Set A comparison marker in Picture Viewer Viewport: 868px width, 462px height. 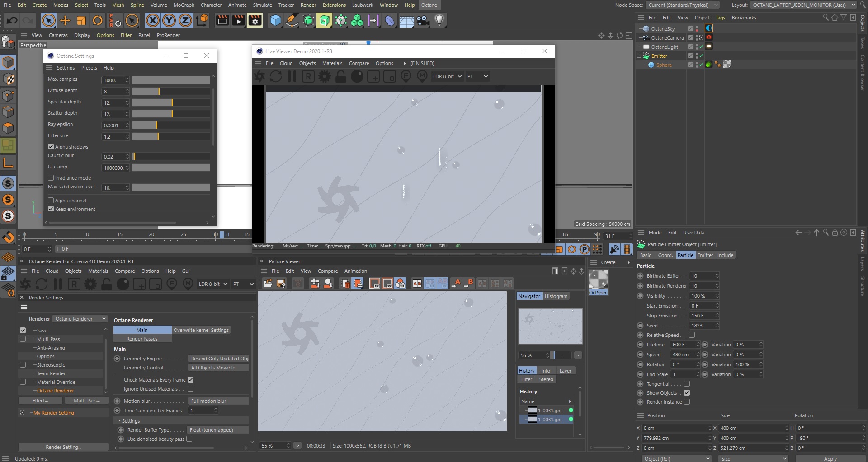pyautogui.click(x=456, y=283)
